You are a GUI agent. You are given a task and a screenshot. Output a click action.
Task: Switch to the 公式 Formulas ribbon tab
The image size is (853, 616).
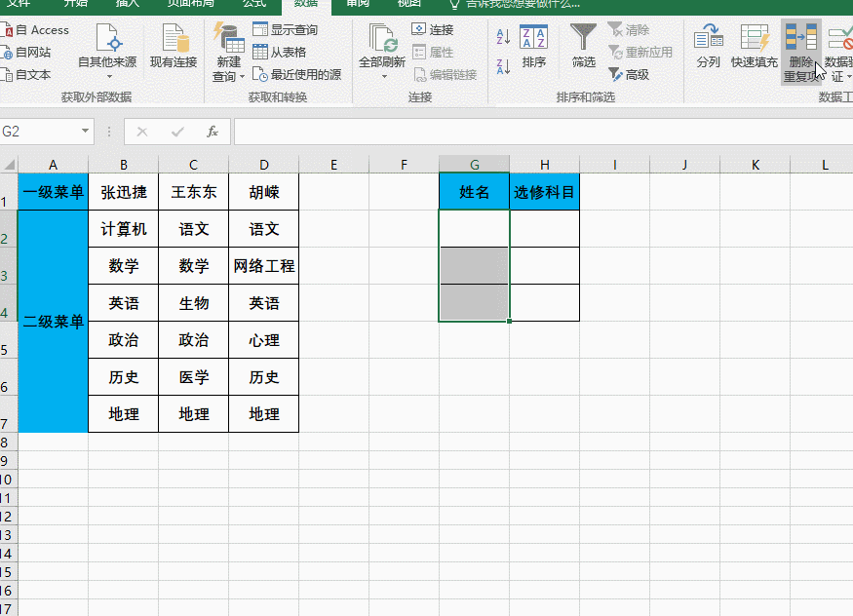254,4
